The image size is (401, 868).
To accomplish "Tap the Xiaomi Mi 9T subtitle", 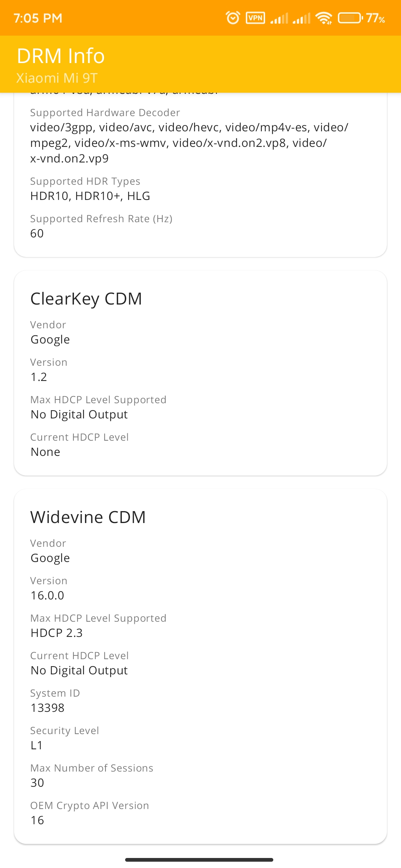I will click(x=57, y=78).
